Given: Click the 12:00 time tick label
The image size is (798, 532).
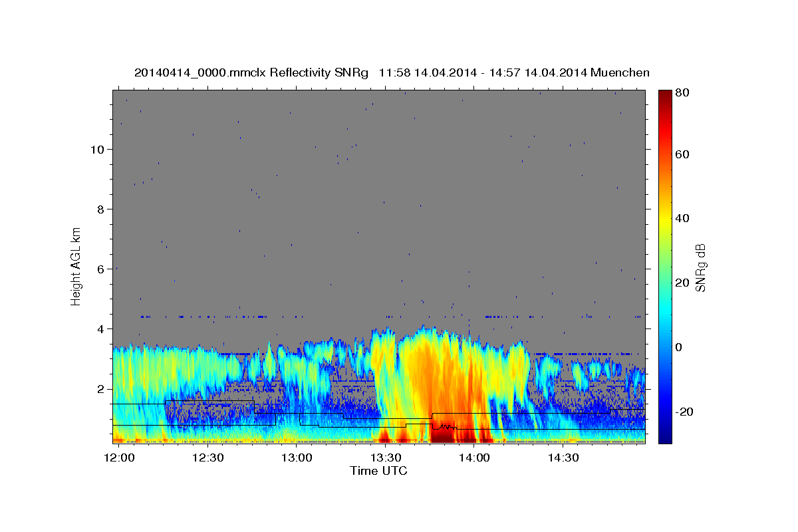Looking at the screenshot, I should tap(120, 458).
